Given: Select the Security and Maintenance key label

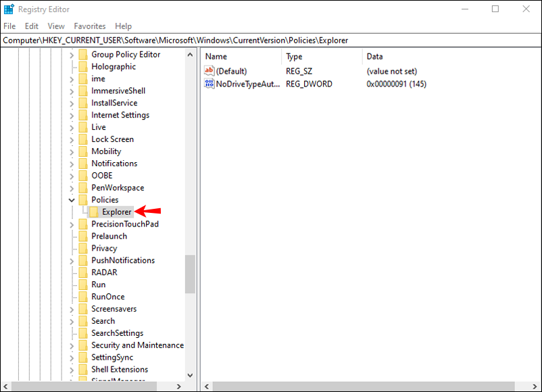Looking at the screenshot, I should tap(138, 345).
